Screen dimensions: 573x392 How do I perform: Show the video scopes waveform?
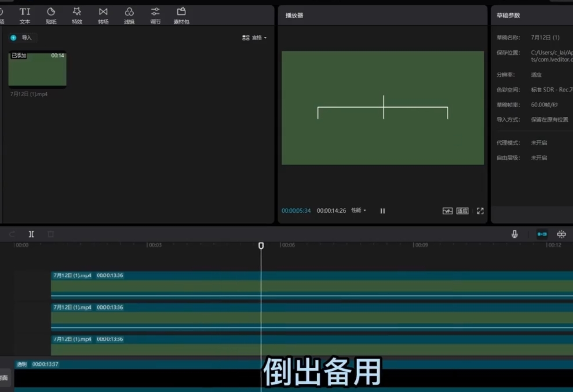coord(447,211)
